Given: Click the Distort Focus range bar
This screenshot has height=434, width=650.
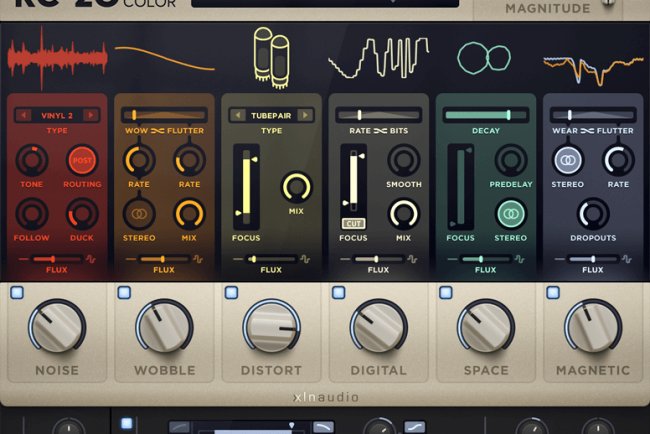Looking at the screenshot, I should click(x=246, y=187).
